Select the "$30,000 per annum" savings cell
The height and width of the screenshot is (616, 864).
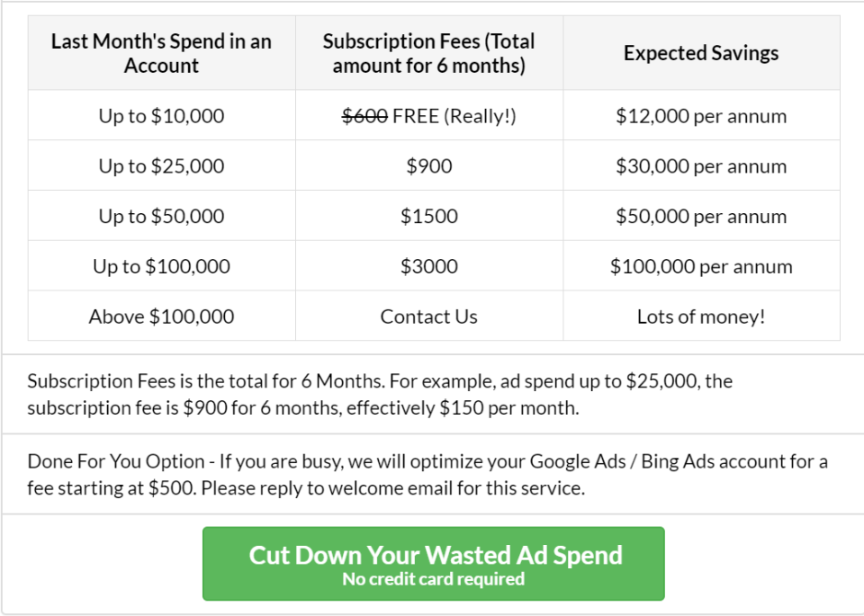[701, 166]
